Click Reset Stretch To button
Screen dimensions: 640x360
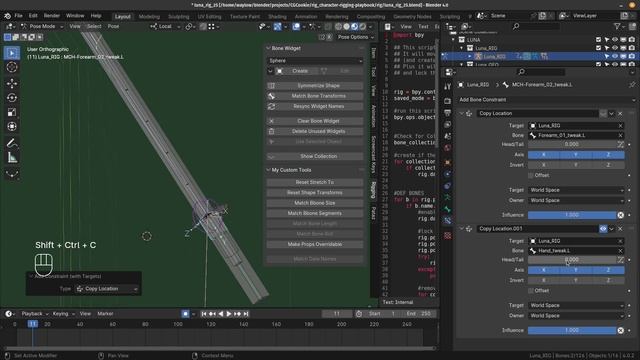[315, 182]
